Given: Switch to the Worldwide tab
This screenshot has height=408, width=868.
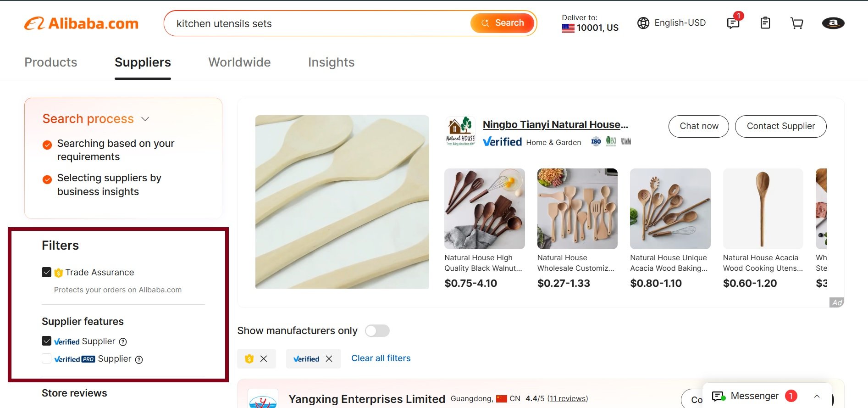Looking at the screenshot, I should pos(239,62).
